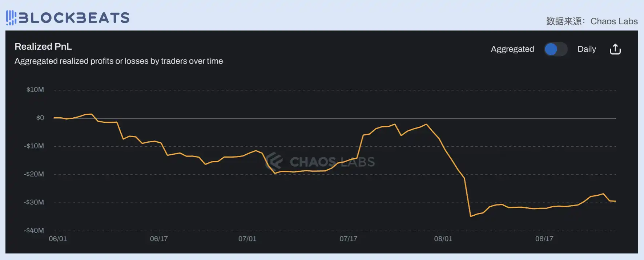Click the chart subtitle about aggregated profits
644x260 pixels.
[x=118, y=61]
